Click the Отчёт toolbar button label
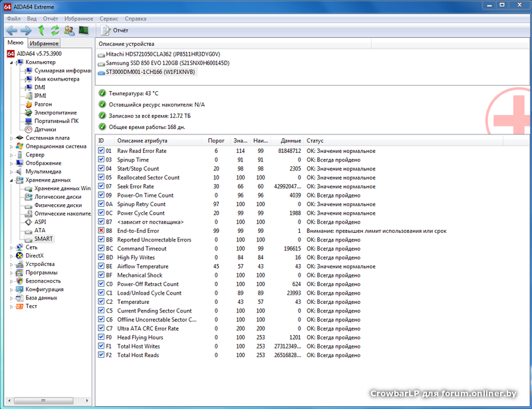Viewport: 532px width, 409px height. 121,31
